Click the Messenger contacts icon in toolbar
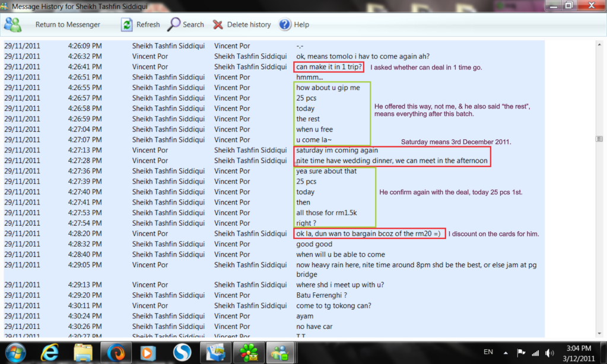 [13, 25]
